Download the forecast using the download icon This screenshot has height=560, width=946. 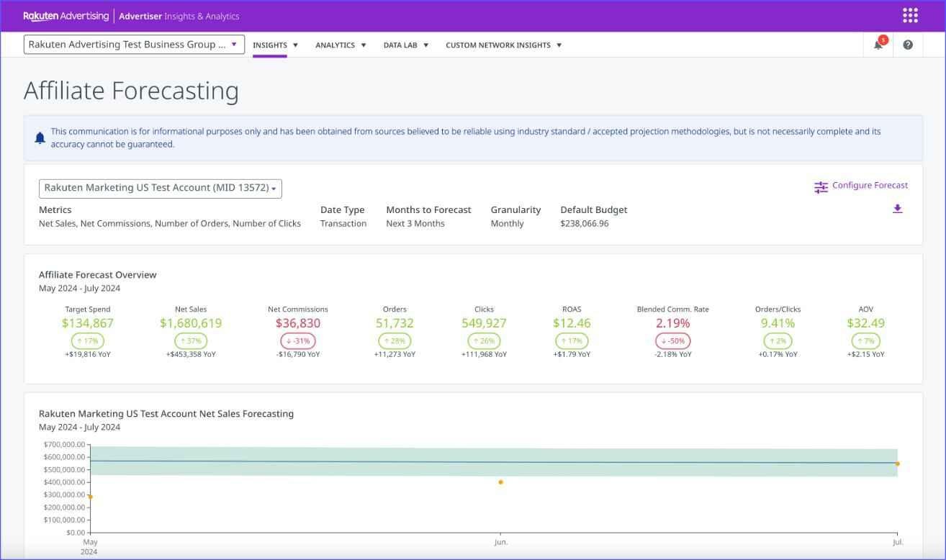click(x=897, y=207)
